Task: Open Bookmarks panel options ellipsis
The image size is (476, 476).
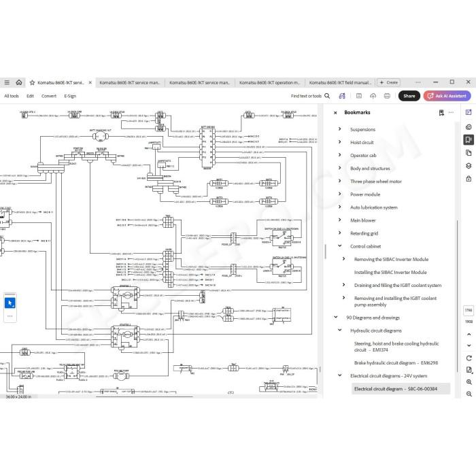Action: 451,112
